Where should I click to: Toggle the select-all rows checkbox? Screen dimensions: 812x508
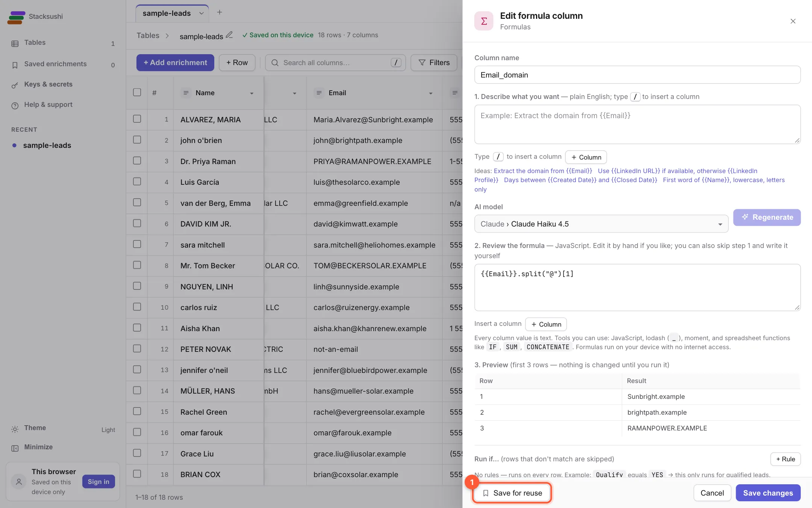coord(137,92)
